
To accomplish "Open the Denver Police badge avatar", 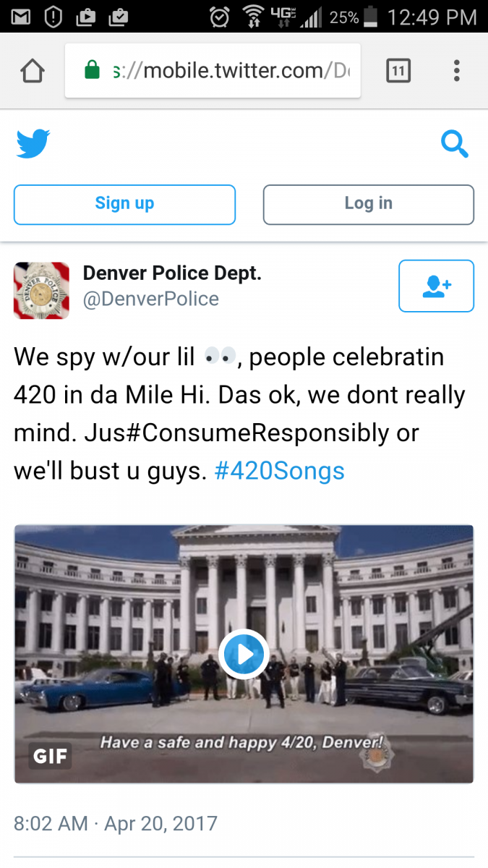I will click(41, 290).
